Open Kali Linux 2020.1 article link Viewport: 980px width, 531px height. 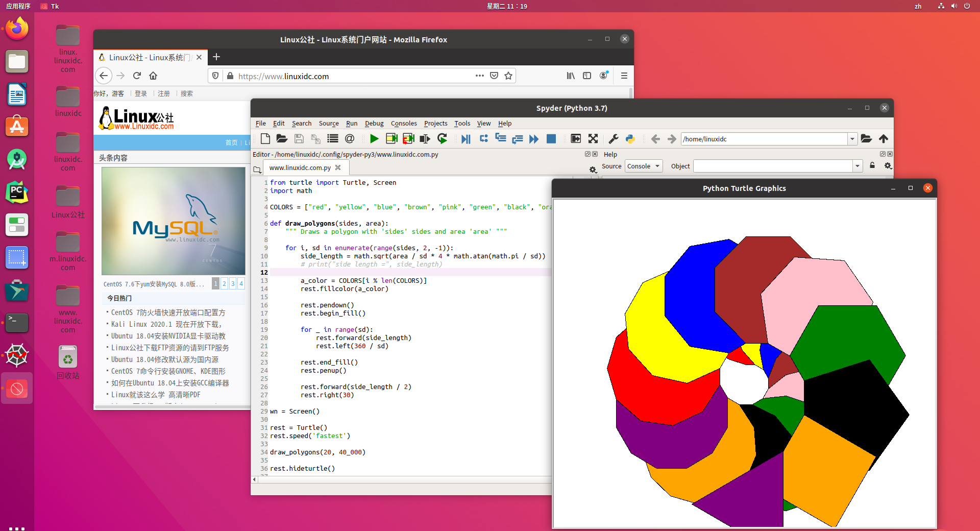pos(166,324)
